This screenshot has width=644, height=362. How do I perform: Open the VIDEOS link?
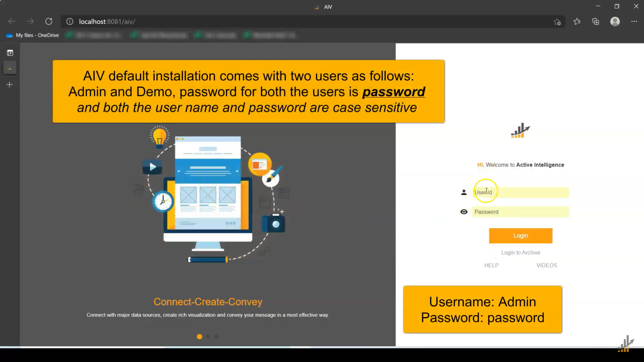point(546,265)
